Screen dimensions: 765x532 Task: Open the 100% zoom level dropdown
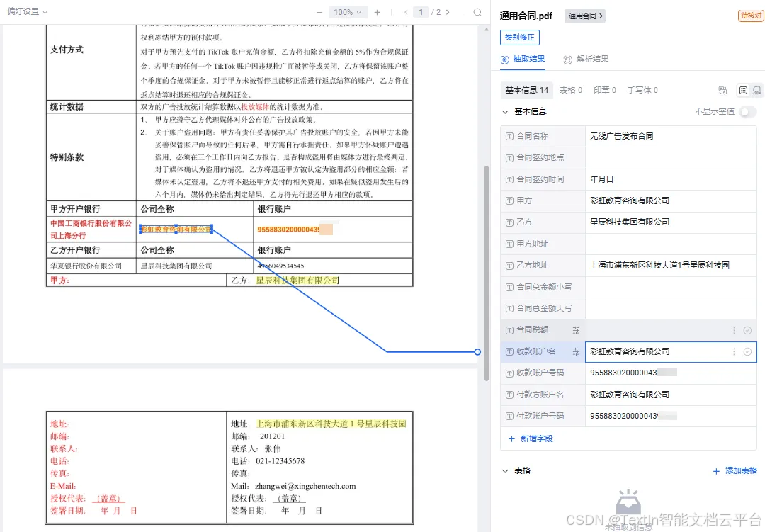[347, 12]
